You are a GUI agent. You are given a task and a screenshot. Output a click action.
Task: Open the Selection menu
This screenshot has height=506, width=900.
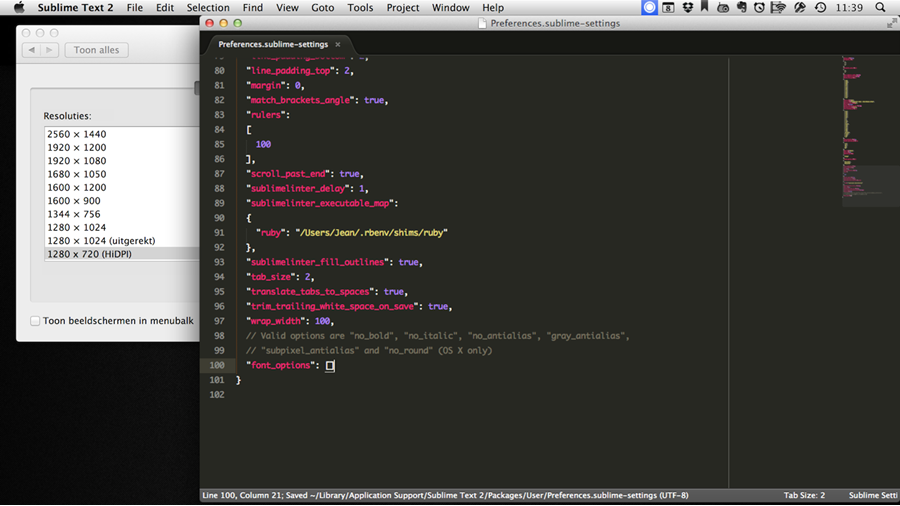tap(208, 7)
